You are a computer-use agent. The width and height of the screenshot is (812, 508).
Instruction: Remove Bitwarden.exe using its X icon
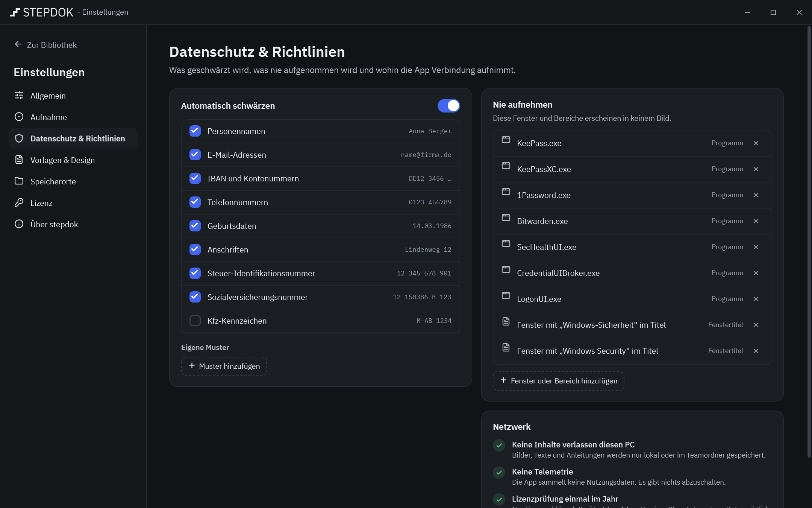pos(756,221)
